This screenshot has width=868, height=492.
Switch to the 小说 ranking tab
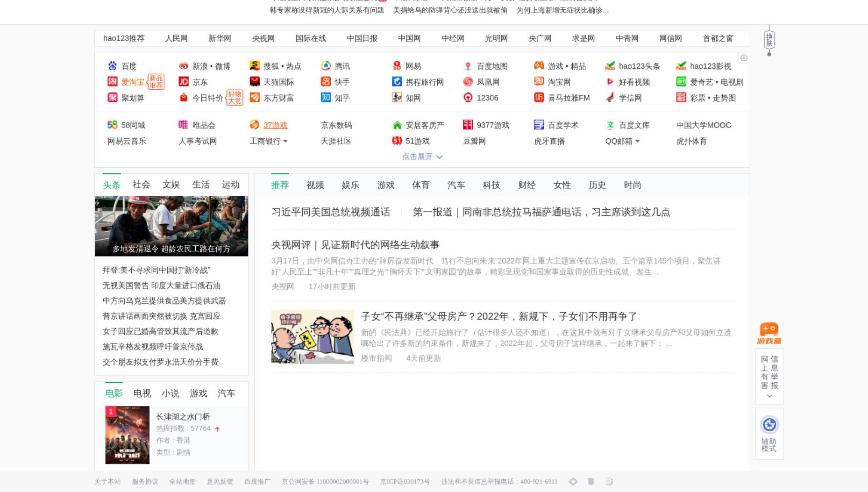click(170, 393)
